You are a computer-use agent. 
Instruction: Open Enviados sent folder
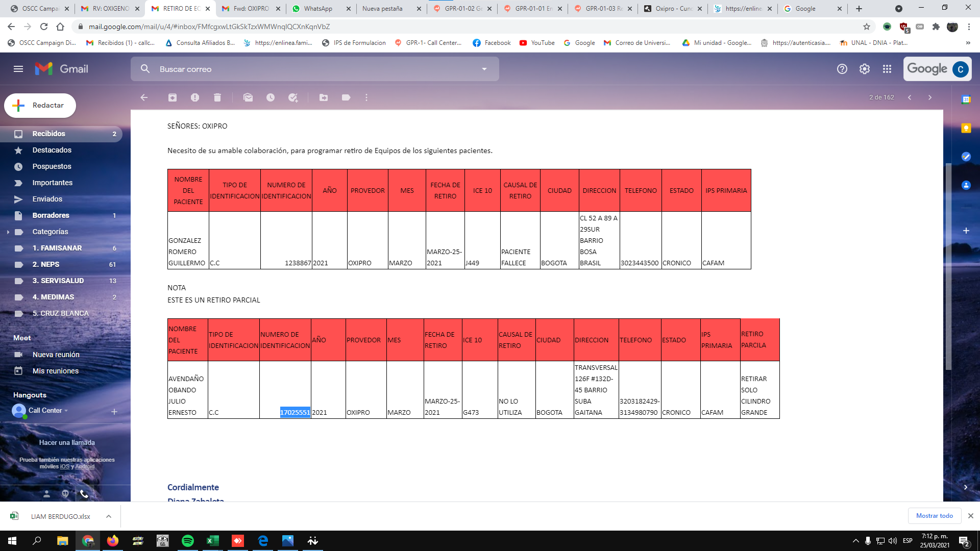point(61,199)
